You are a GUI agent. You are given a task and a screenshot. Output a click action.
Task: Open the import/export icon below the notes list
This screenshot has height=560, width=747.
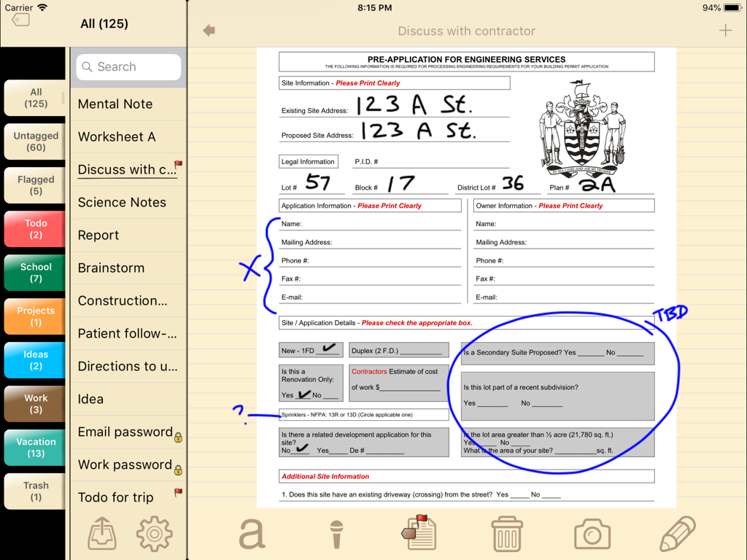tap(102, 533)
